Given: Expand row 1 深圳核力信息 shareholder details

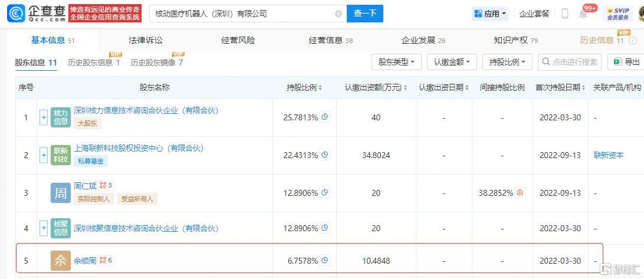Looking at the screenshot, I should pos(44,117).
